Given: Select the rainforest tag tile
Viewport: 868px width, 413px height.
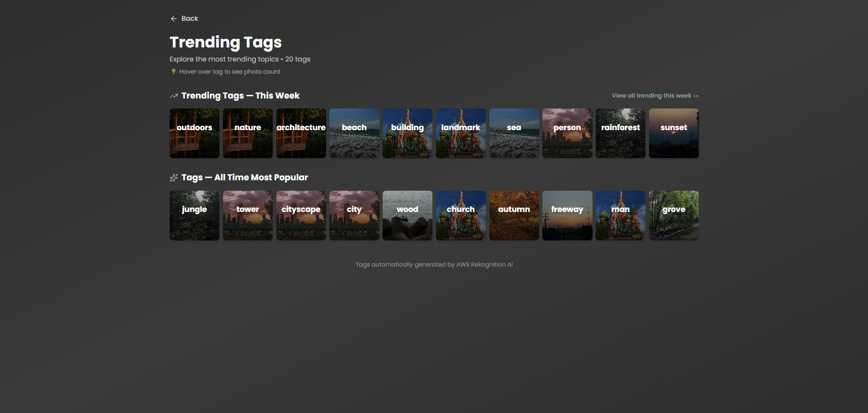Looking at the screenshot, I should tap(620, 133).
